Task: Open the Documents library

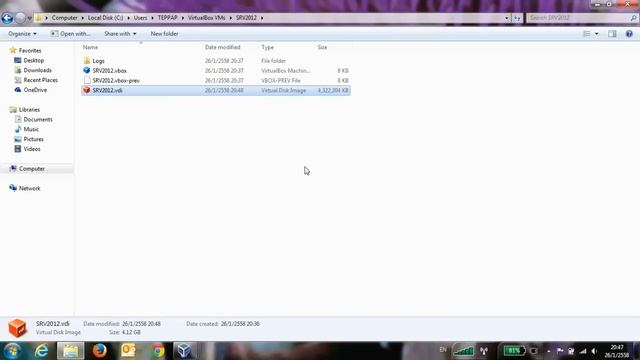Action: pos(38,120)
